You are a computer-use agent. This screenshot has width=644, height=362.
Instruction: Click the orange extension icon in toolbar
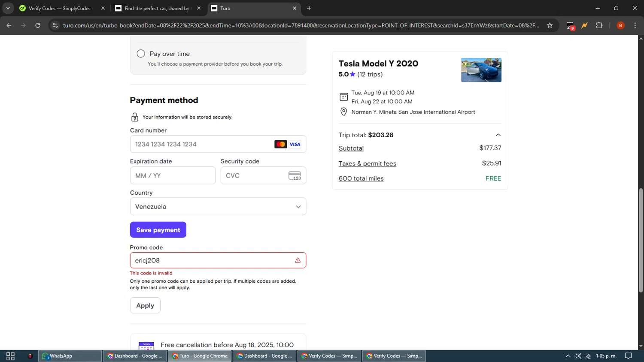click(584, 25)
